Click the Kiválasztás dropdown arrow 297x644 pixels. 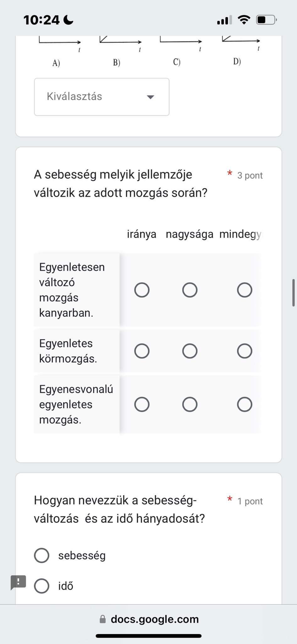pyautogui.click(x=151, y=97)
